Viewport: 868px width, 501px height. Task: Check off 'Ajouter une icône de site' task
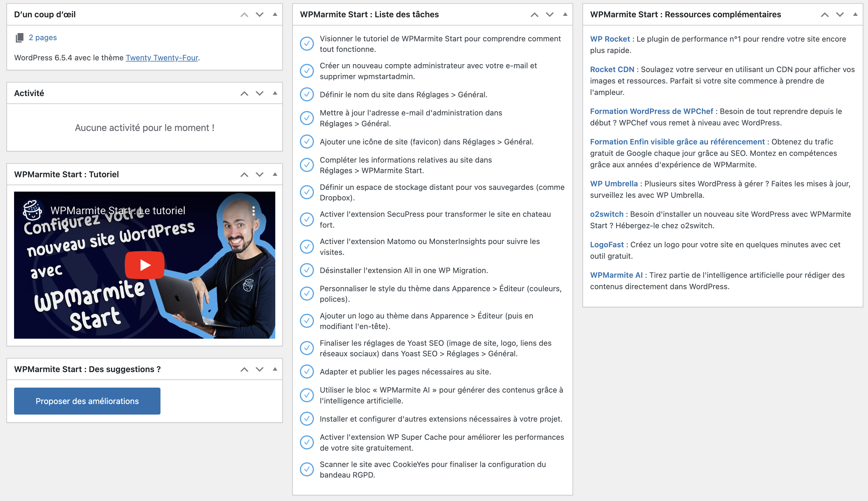click(x=307, y=142)
